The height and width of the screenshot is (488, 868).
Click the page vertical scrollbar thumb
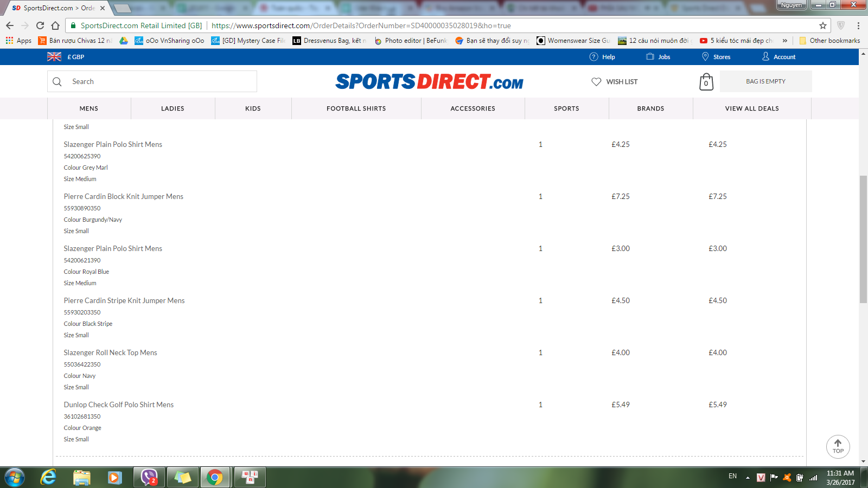[x=863, y=239]
